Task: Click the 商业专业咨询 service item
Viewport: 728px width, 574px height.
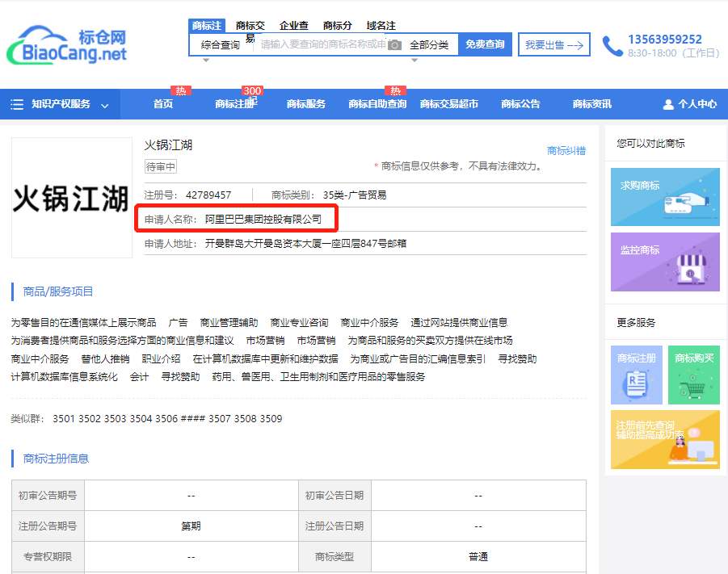Action: click(x=299, y=322)
